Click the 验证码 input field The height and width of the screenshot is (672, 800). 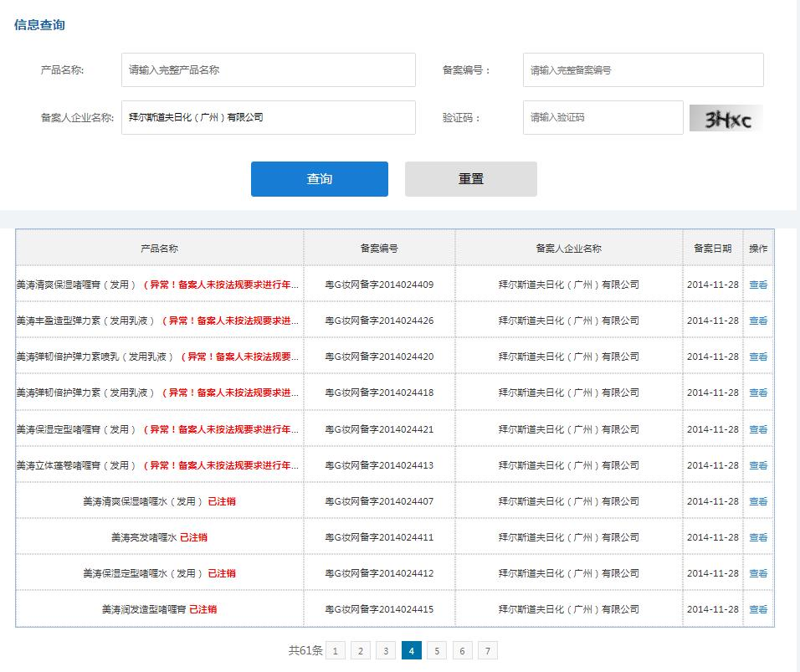point(603,118)
